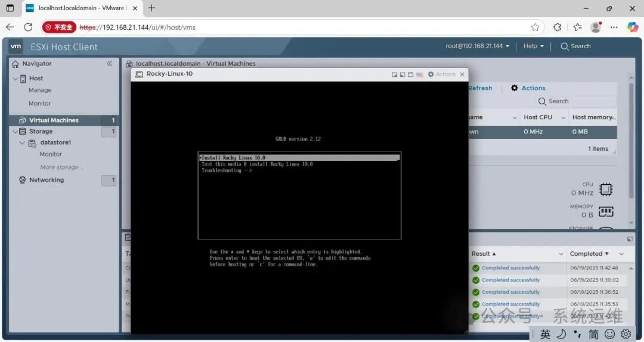Image resolution: width=644 pixels, height=342 pixels.
Task: Collapse the Host tree node
Action: click(x=15, y=79)
